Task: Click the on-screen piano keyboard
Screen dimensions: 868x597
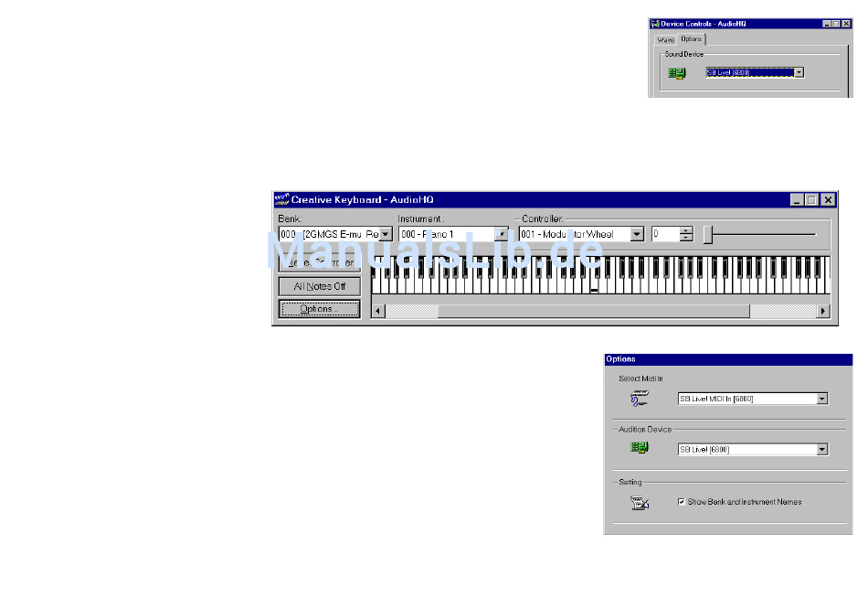Action: (x=600, y=274)
